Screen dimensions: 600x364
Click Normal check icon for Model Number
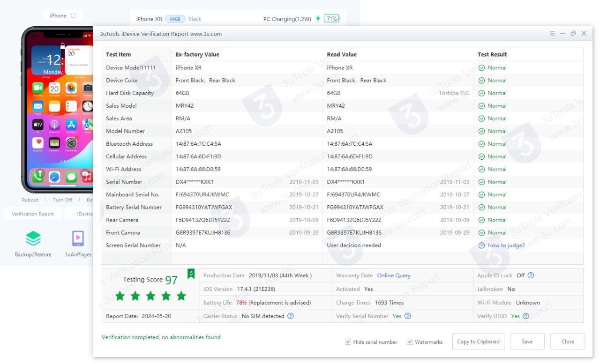(481, 131)
